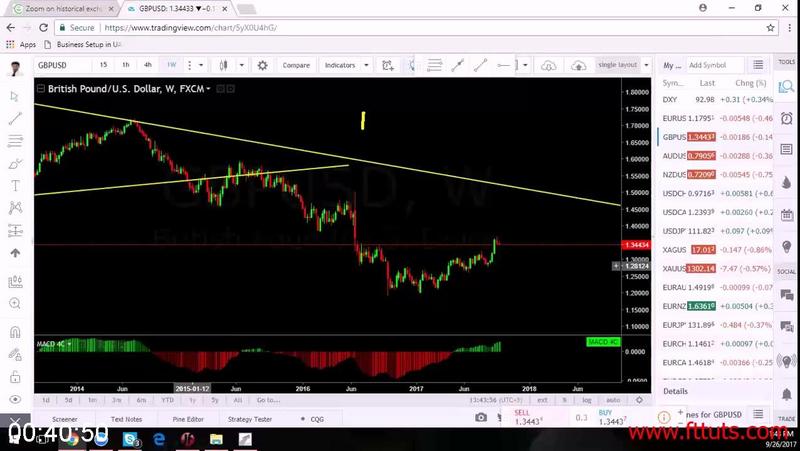800x451 pixels.
Task: Open Indicators menu
Action: tap(340, 65)
